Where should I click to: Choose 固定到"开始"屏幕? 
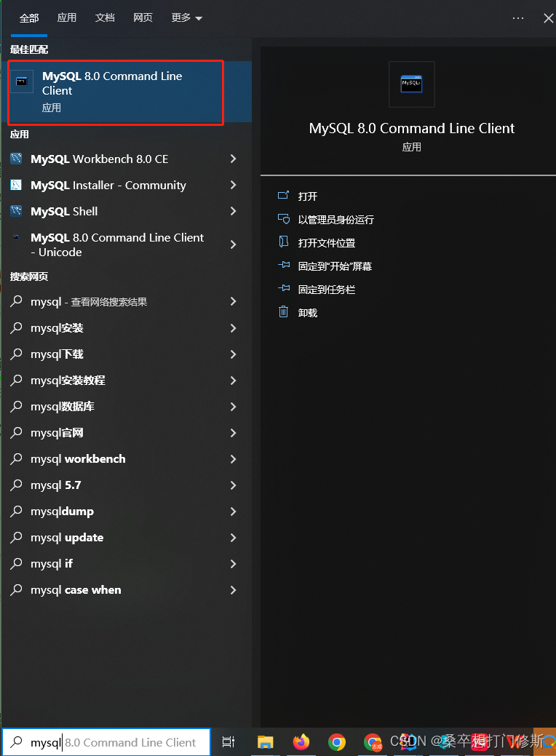tap(335, 266)
